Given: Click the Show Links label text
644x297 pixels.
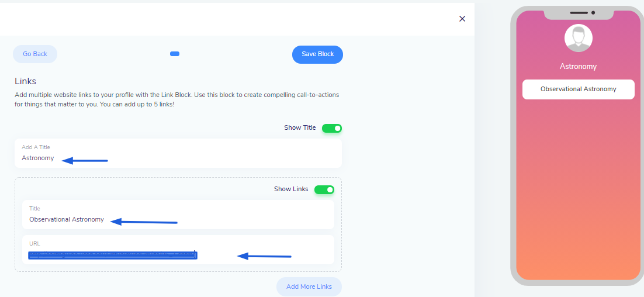Looking at the screenshot, I should (x=291, y=189).
